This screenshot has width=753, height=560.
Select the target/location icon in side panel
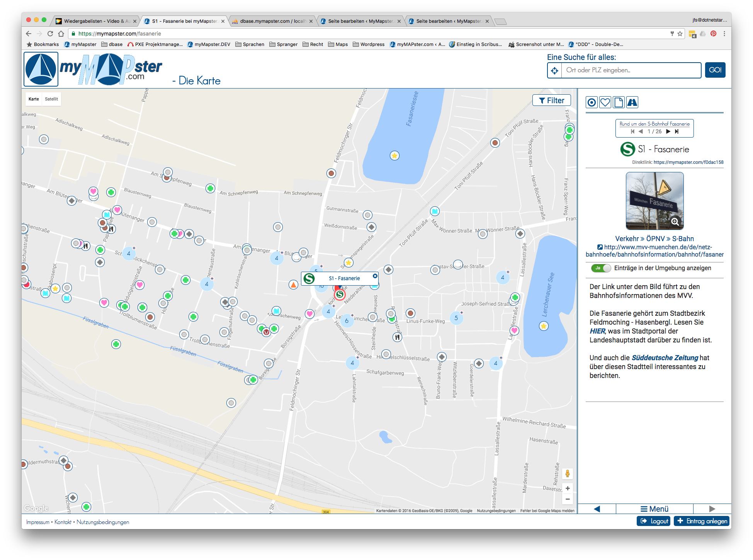click(592, 102)
